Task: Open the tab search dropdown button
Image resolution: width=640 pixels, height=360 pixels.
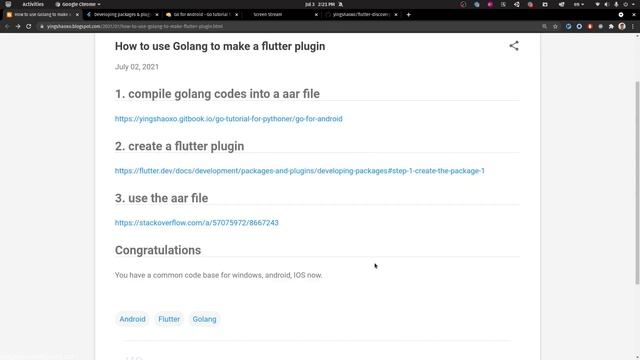Action: point(621,14)
